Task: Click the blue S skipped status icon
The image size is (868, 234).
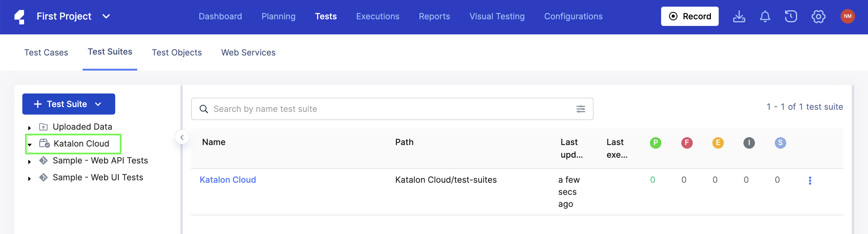Action: [x=780, y=143]
